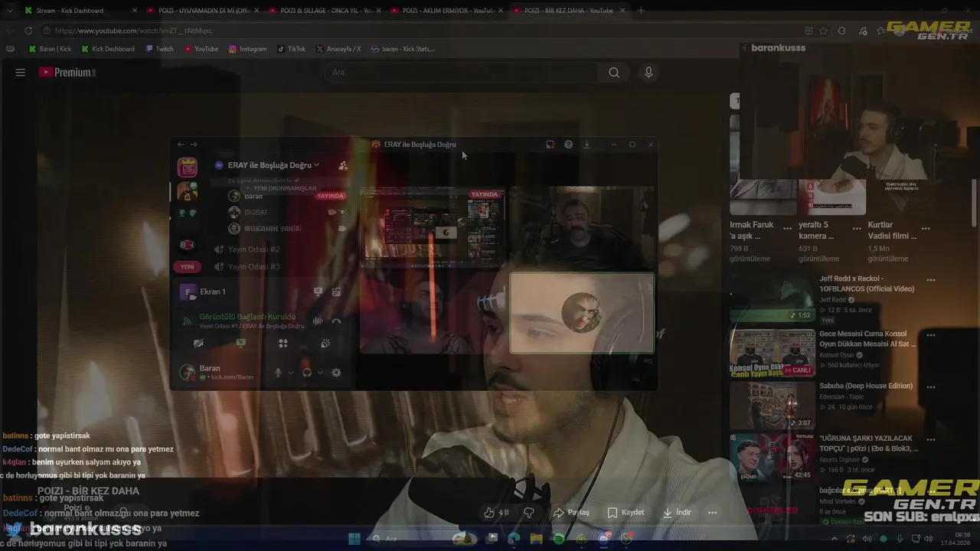The width and height of the screenshot is (980, 551).
Task: Click the Discord download arrow icon in title bar
Action: click(586, 144)
